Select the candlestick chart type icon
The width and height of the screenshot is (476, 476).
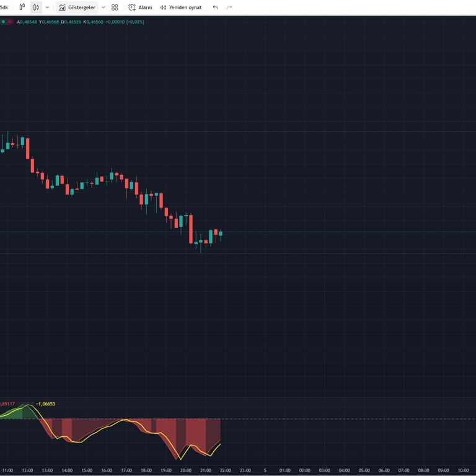coord(36,7)
